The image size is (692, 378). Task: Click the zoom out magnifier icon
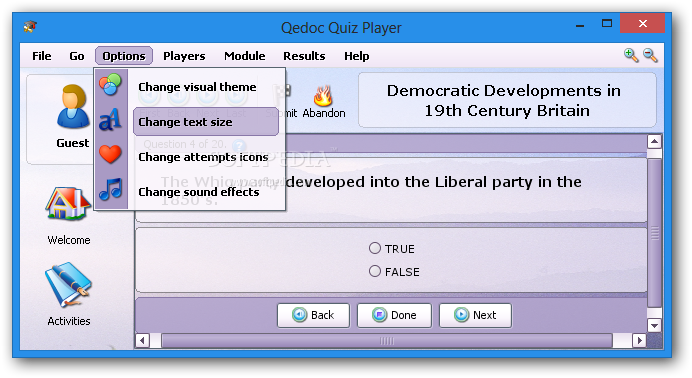click(x=651, y=56)
